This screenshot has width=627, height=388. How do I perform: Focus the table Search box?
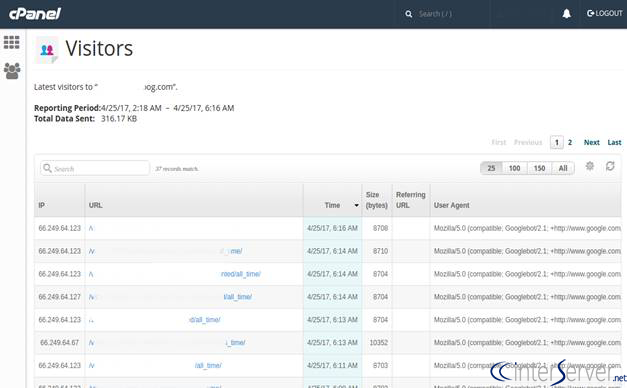[95, 168]
